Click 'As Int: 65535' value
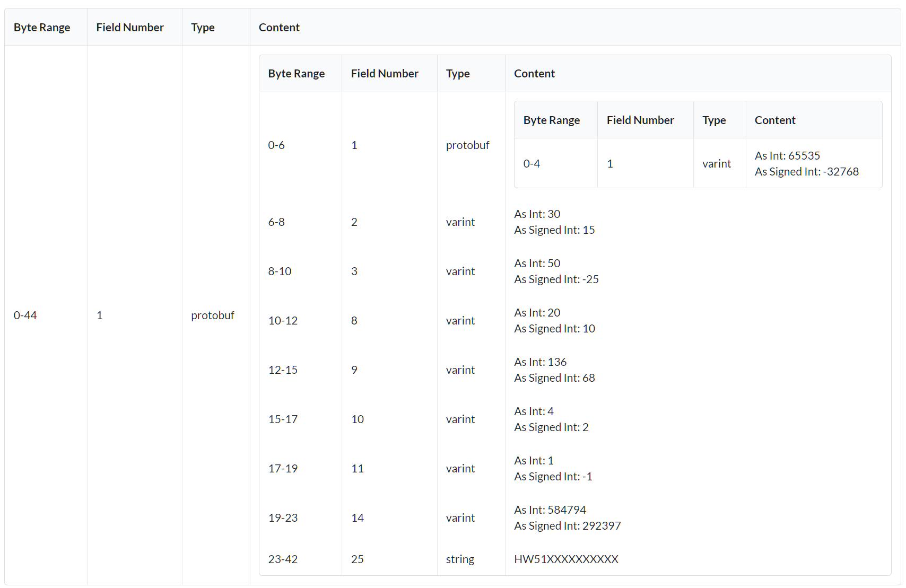This screenshot has height=588, width=906. tap(787, 155)
